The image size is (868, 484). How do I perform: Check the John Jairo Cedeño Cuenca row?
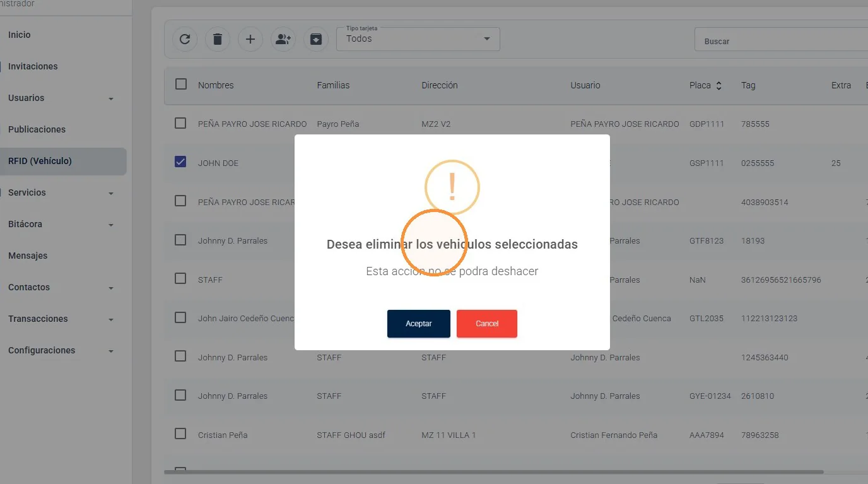point(180,317)
